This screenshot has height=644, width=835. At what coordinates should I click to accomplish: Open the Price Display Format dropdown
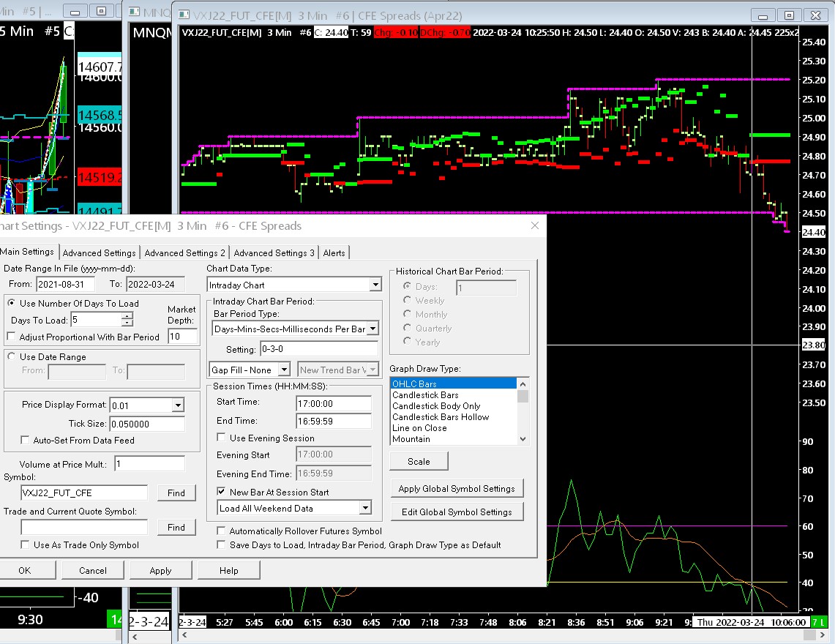click(178, 405)
